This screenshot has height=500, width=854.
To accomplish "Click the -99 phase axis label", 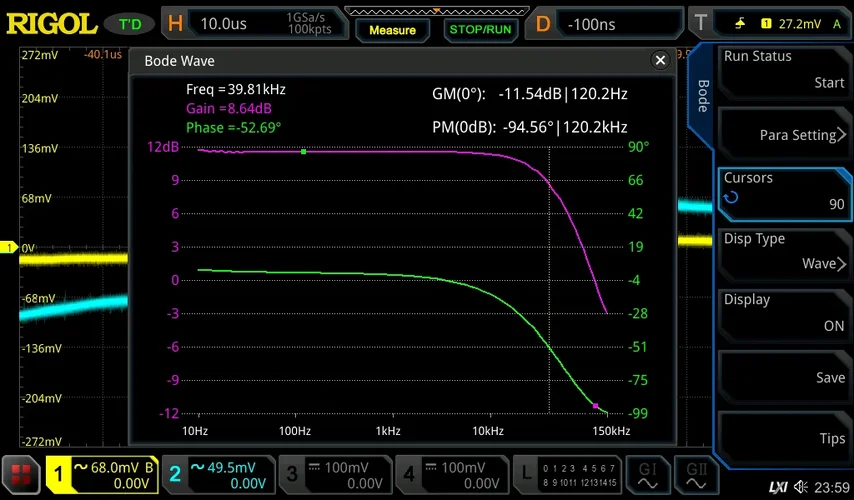I will [x=638, y=413].
